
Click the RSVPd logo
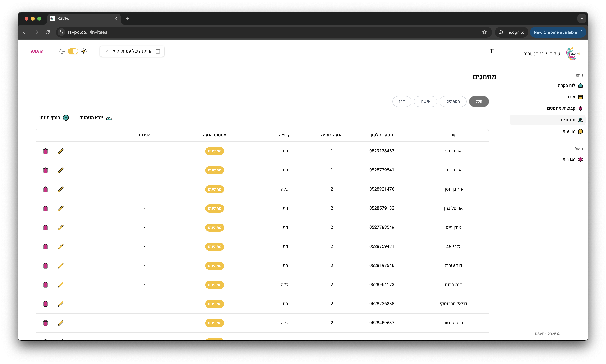pos(573,54)
